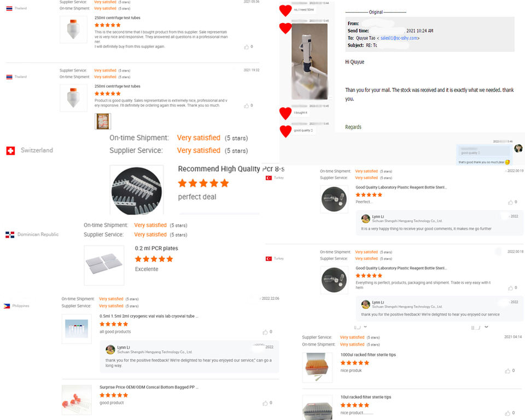
Task: Click the Switzerland flag icon
Action: 10,151
